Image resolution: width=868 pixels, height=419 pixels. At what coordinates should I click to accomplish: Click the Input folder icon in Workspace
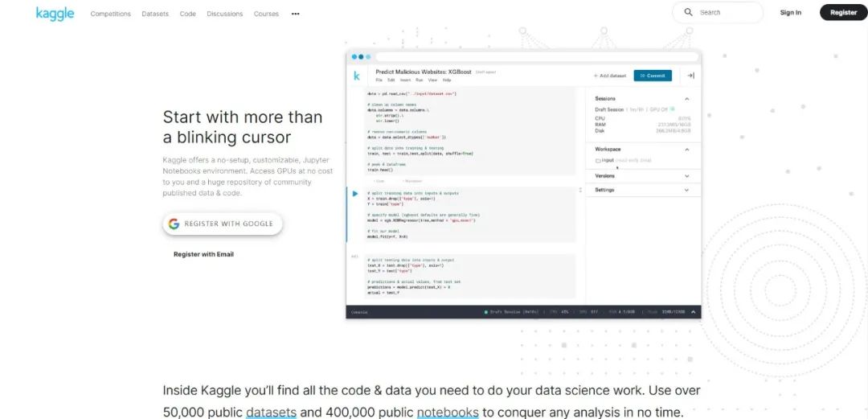pos(598,161)
